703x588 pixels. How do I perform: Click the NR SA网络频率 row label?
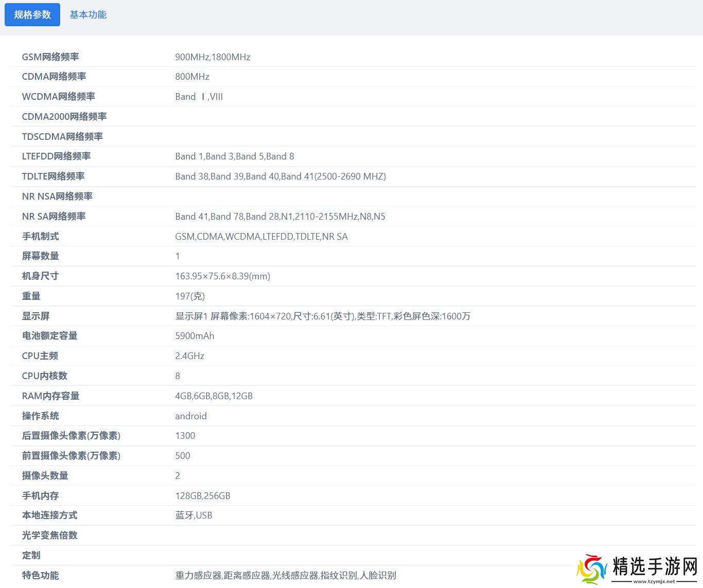click(x=54, y=217)
